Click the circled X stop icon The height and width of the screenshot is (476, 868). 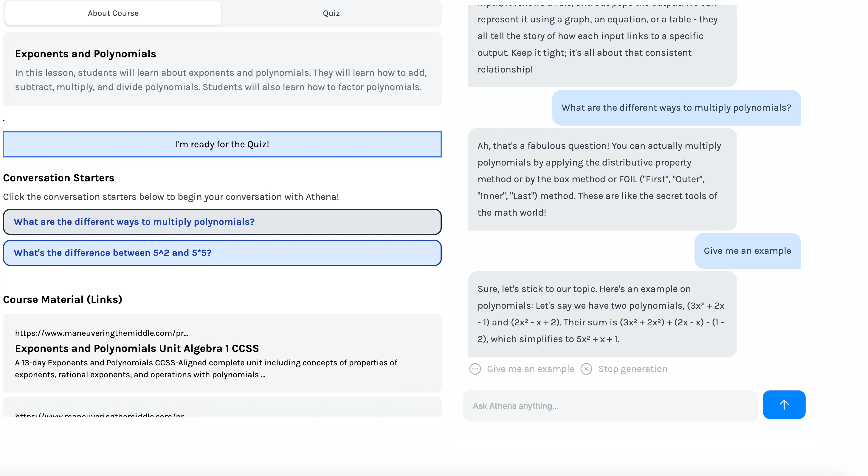586,369
